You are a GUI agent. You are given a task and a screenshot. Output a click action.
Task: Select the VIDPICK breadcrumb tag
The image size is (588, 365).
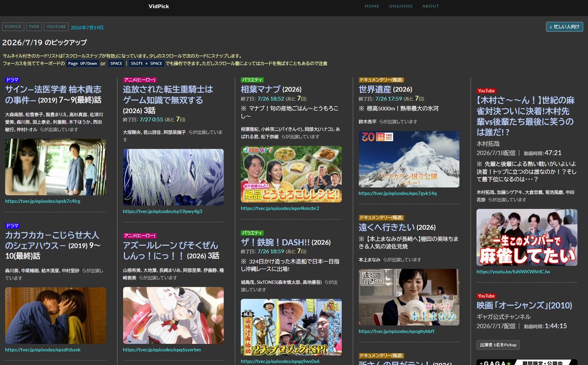13,26
